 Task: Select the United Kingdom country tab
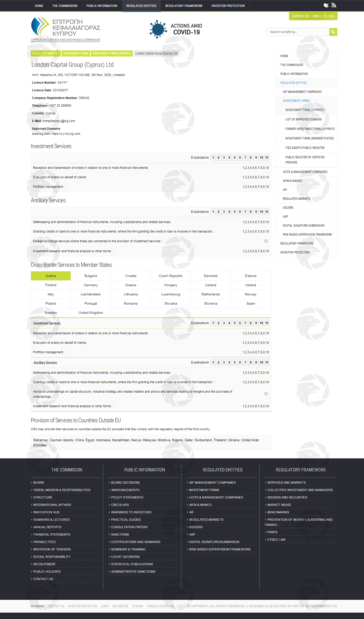coord(91,313)
